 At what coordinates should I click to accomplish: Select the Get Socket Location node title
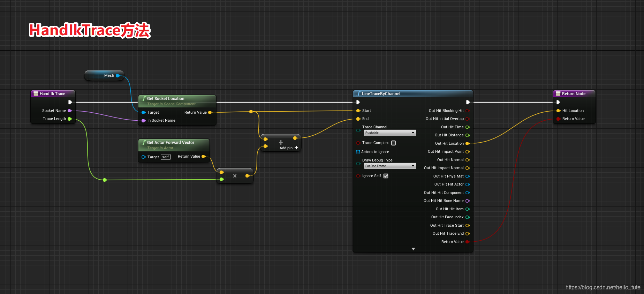(166, 99)
